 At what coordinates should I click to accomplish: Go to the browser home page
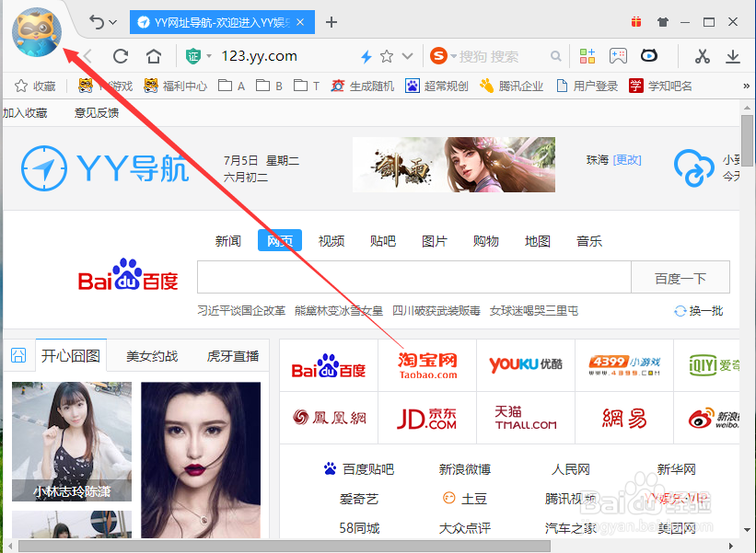coord(153,56)
